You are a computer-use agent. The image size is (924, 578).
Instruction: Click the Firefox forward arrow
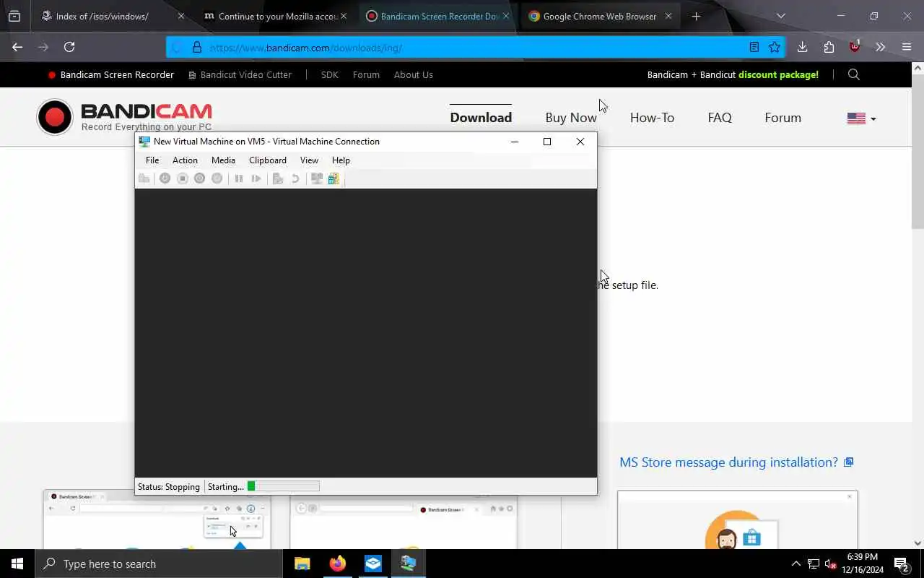point(43,47)
